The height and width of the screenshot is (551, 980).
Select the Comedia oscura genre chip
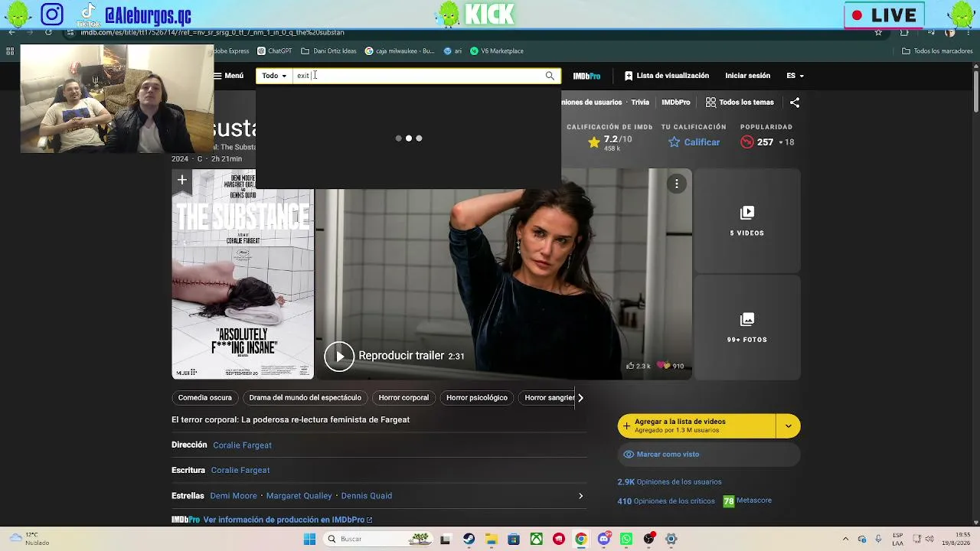pos(205,398)
